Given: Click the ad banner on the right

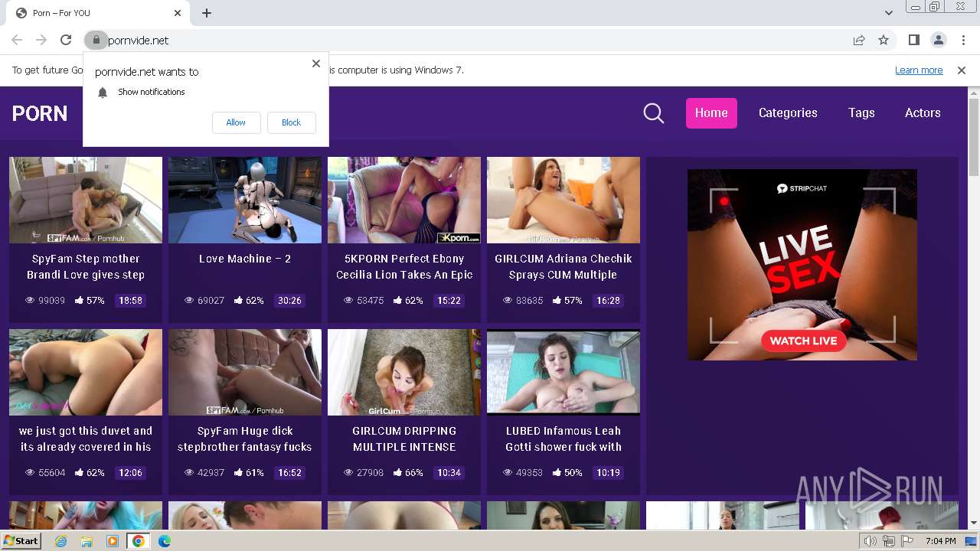Looking at the screenshot, I should tap(802, 265).
